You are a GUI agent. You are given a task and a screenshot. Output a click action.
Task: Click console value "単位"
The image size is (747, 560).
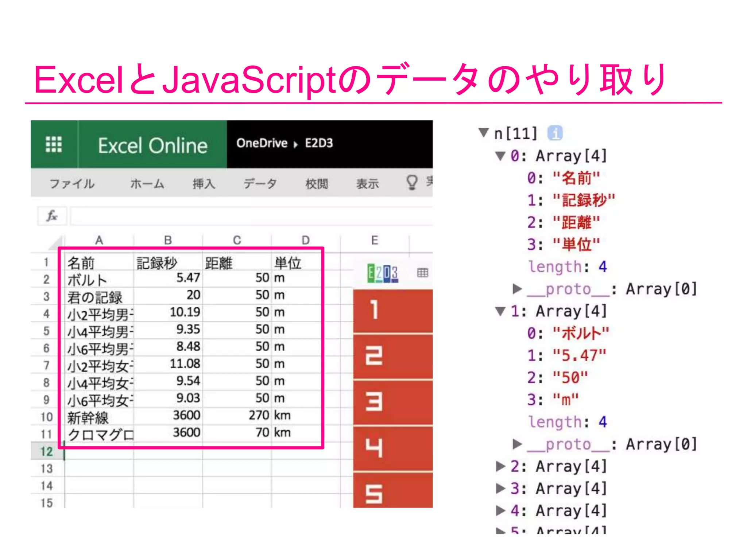click(x=576, y=244)
